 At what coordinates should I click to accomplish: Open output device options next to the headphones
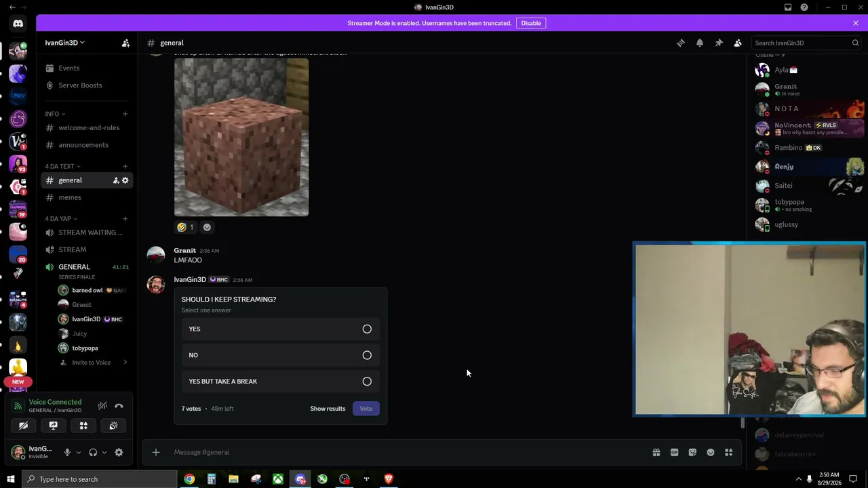104,452
